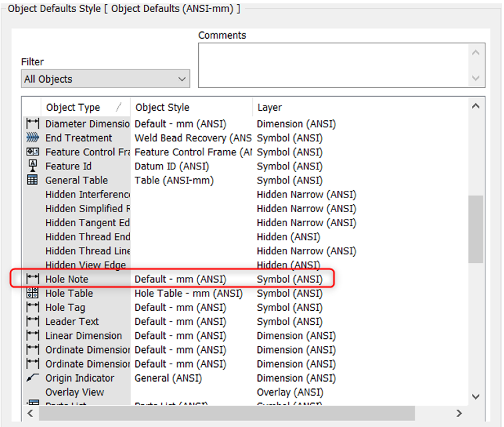
Task: Click the Table (ANSI-mm) style cell
Action: 174,180
